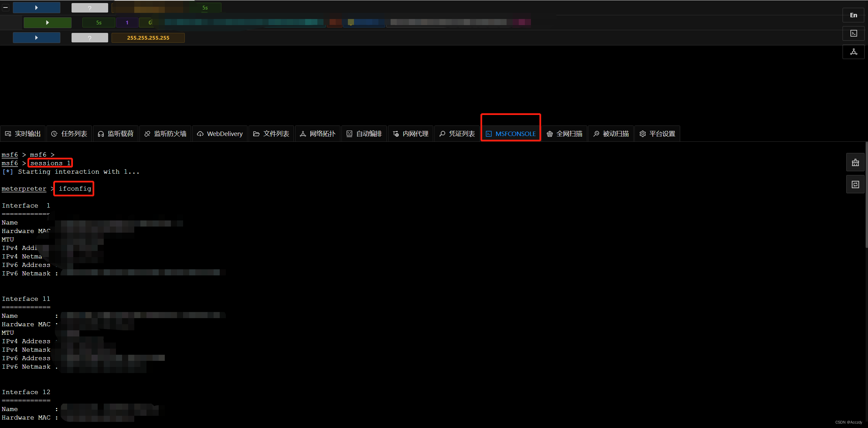Click 'IPv4 Address' label under Interface 11

tap(26, 341)
